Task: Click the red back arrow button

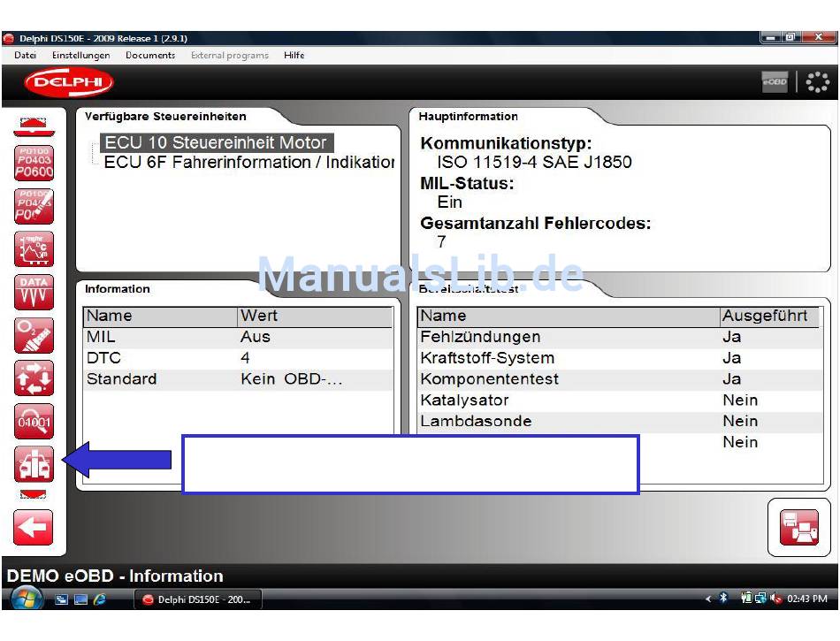Action: (x=34, y=528)
